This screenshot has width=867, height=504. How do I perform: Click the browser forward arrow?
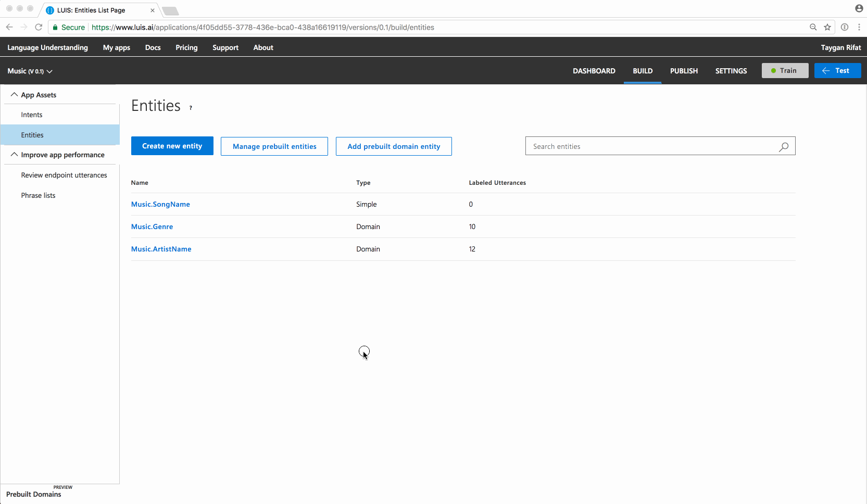(x=24, y=27)
